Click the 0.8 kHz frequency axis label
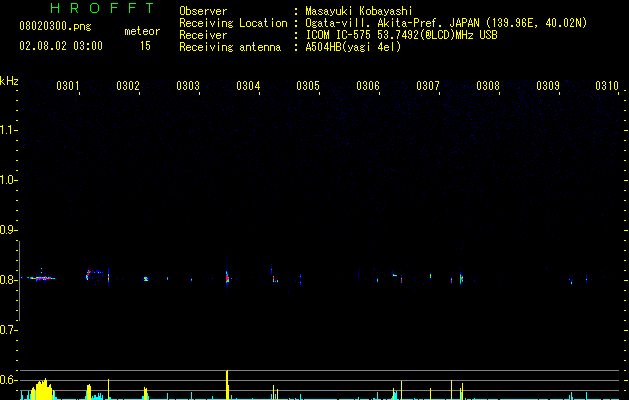The image size is (629, 400). click(8, 280)
